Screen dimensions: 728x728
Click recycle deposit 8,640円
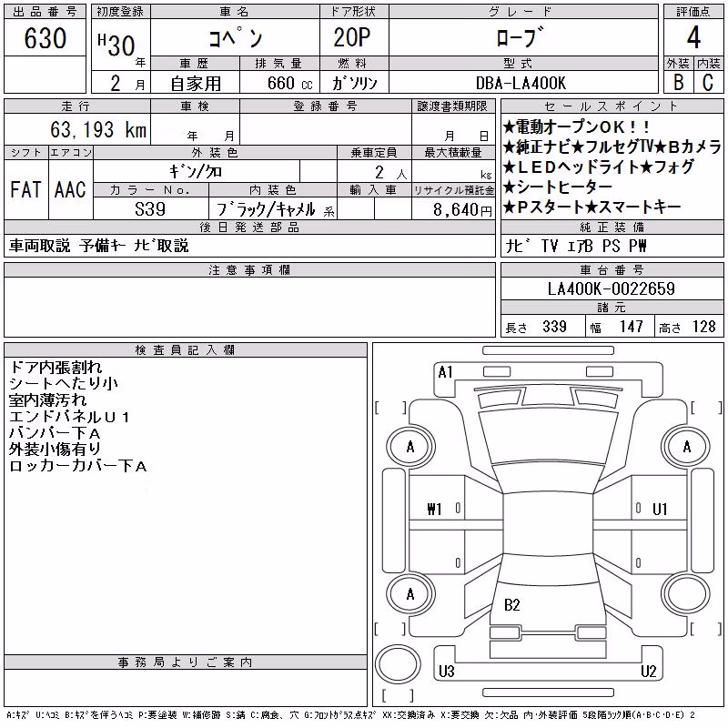pos(462,210)
